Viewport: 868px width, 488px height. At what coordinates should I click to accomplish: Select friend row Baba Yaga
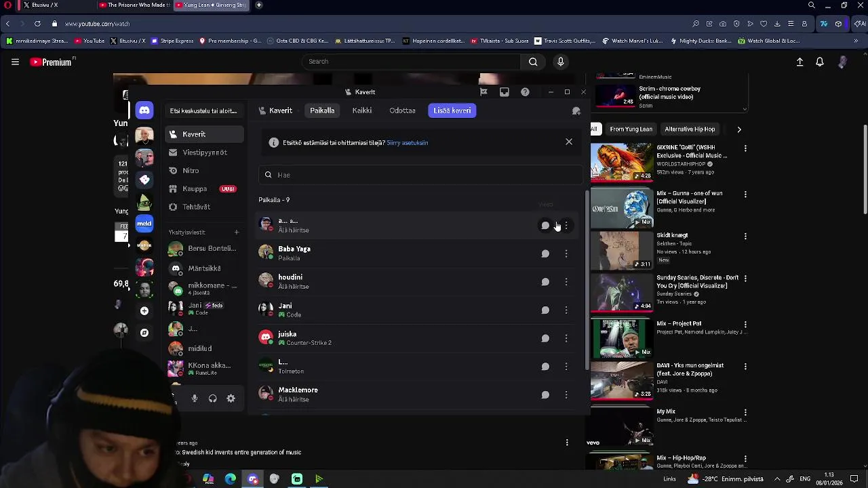click(418, 253)
